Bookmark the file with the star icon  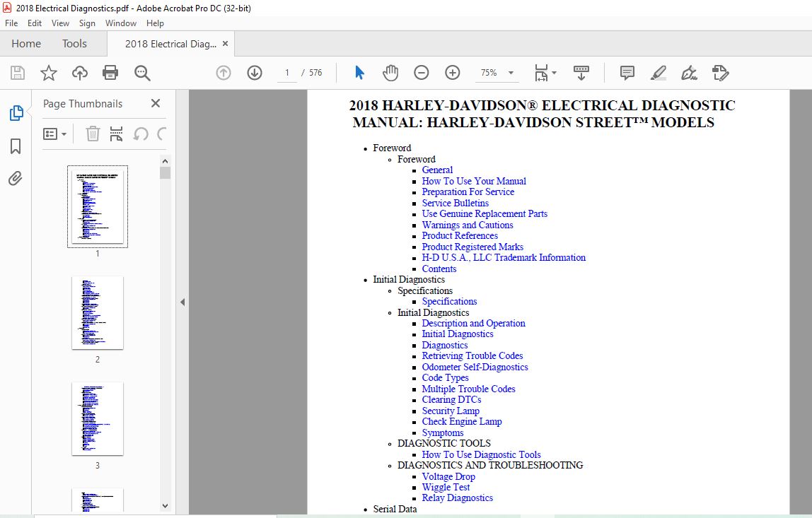(49, 73)
